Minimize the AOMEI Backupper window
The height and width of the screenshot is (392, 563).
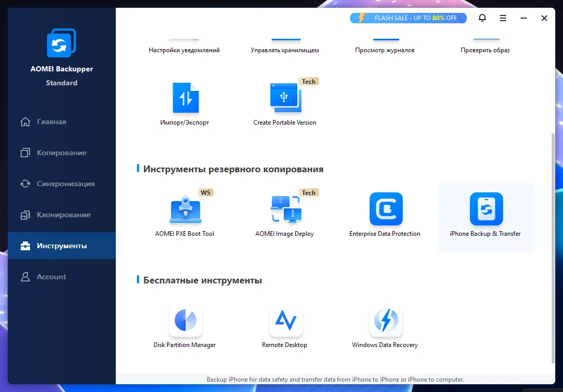(x=524, y=18)
